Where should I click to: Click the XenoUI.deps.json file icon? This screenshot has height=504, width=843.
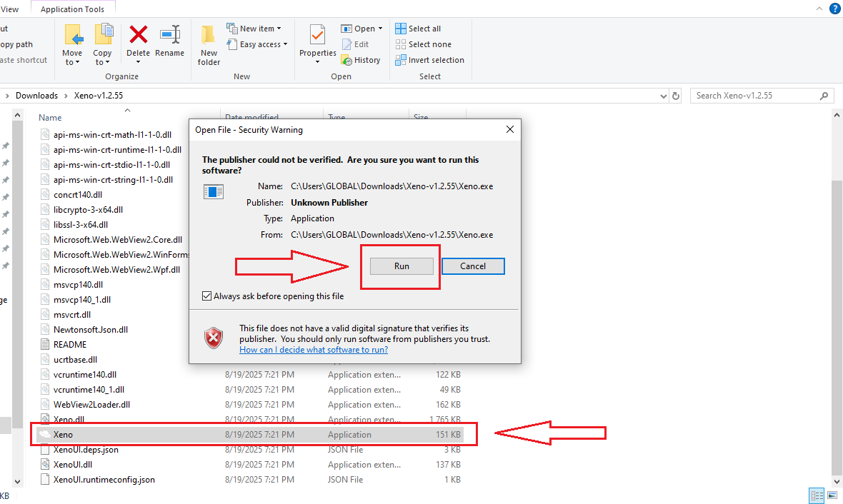[x=45, y=450]
